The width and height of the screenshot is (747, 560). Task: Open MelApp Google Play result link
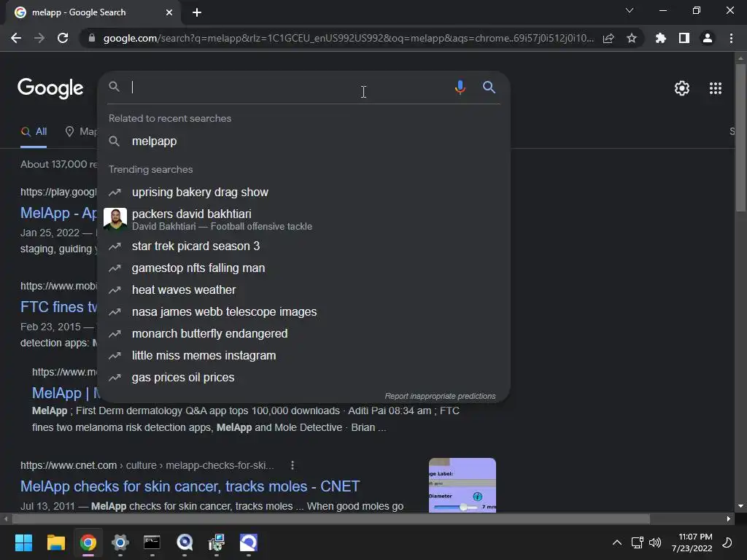coord(58,213)
